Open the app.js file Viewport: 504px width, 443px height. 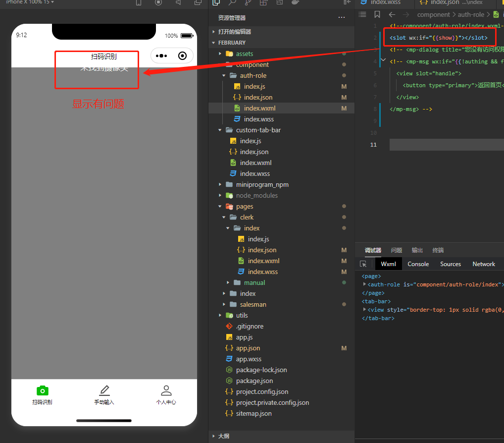(244, 337)
